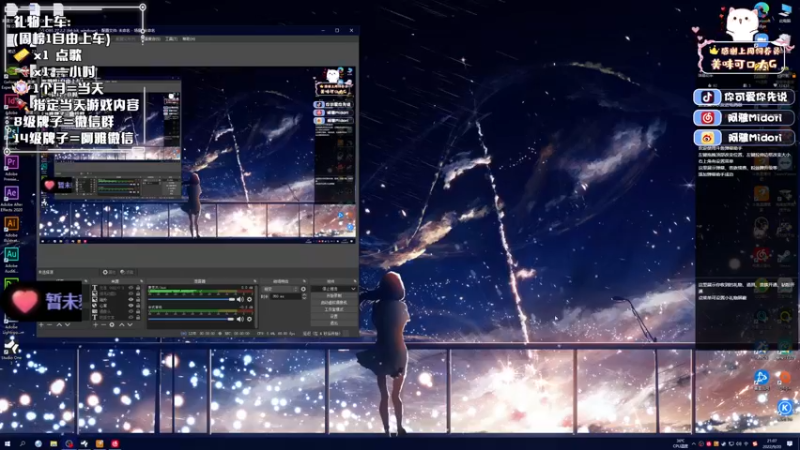Expand the stop streaming button dropdown arrow
This screenshot has height=450, width=800.
coord(354,289)
